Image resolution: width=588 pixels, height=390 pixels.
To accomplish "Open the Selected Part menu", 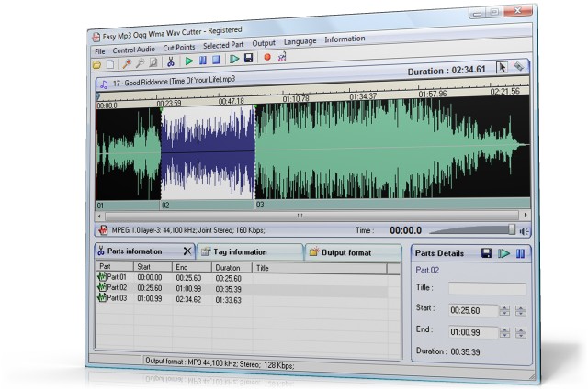I will pos(223,45).
